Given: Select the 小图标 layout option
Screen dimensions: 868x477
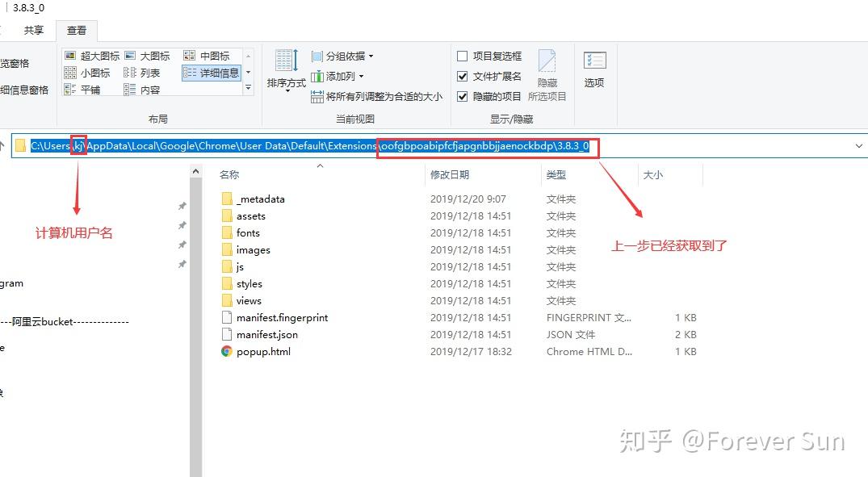Looking at the screenshot, I should [87, 73].
